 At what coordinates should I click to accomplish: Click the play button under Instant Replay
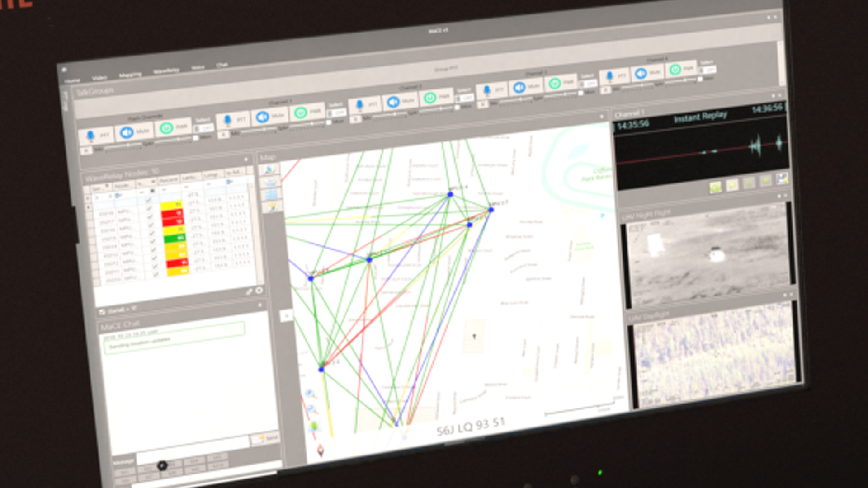coord(732,184)
